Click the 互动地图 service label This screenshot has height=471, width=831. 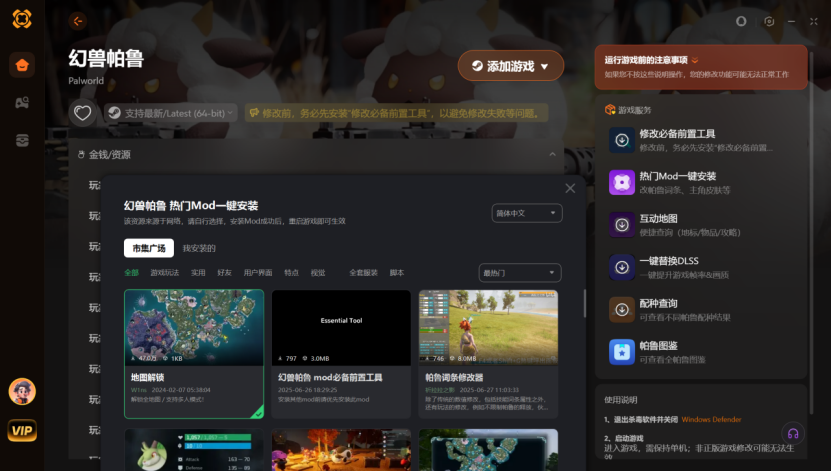click(658, 219)
